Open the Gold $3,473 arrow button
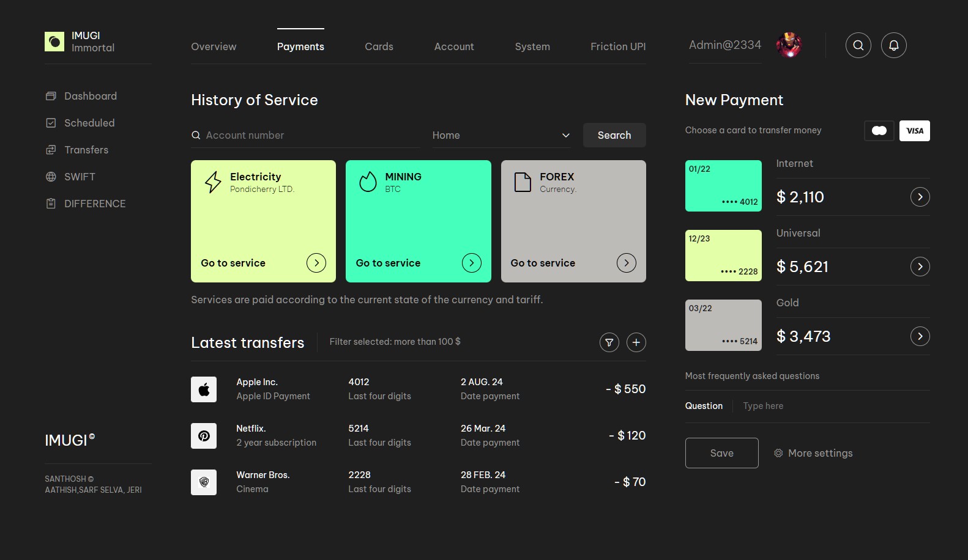This screenshot has width=968, height=560. point(920,336)
